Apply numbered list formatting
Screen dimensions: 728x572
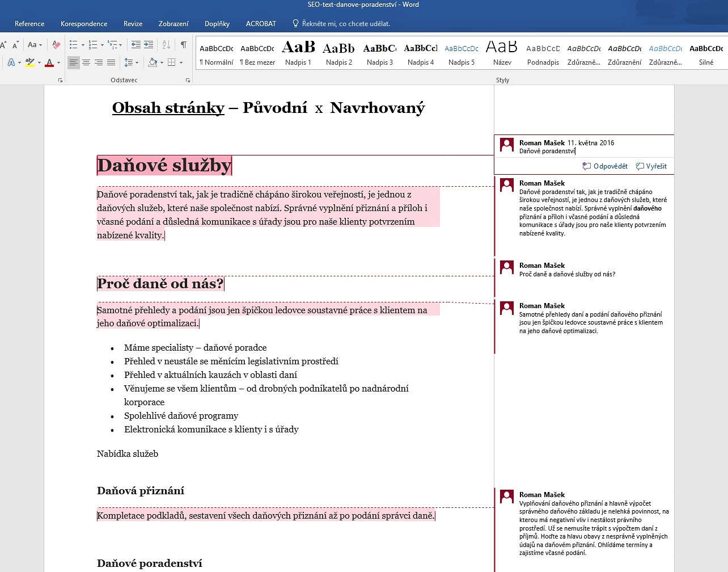[x=93, y=45]
